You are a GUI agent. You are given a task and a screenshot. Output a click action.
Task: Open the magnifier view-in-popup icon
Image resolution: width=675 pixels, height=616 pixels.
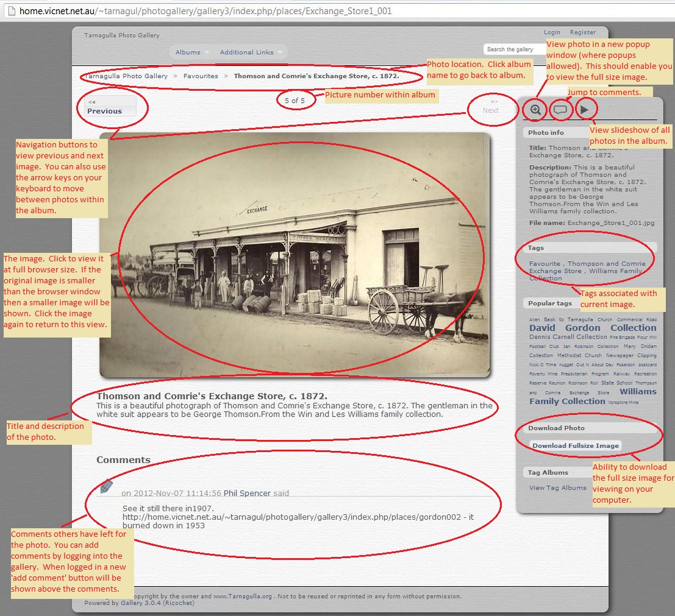(x=535, y=109)
